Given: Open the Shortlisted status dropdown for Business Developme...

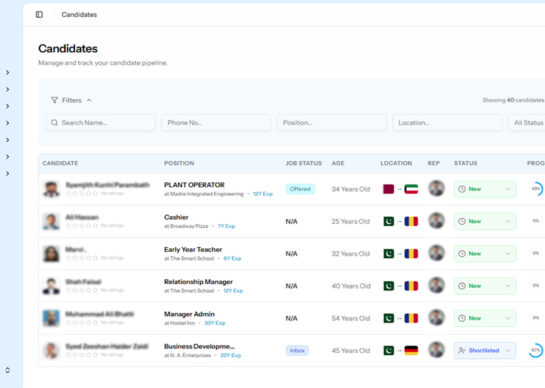Looking at the screenshot, I should pos(485,350).
